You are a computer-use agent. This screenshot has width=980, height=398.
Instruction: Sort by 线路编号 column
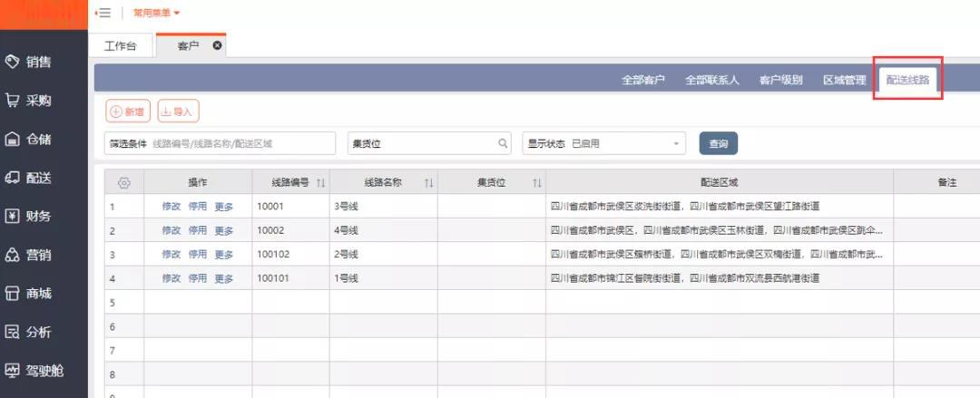tap(320, 183)
